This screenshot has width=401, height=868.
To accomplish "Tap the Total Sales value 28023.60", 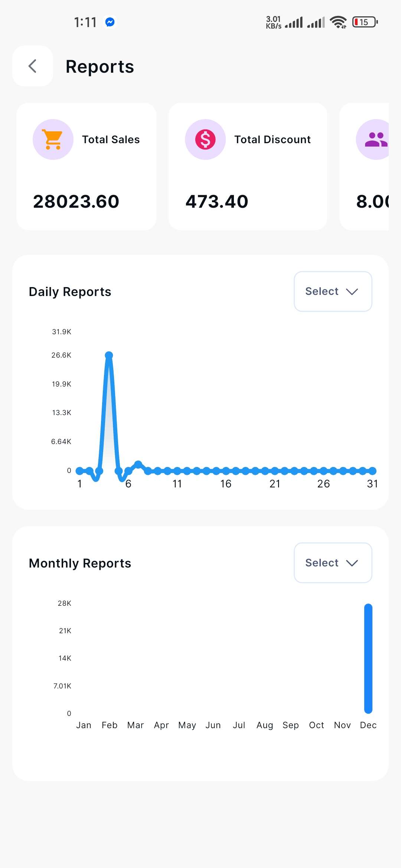I will point(76,202).
